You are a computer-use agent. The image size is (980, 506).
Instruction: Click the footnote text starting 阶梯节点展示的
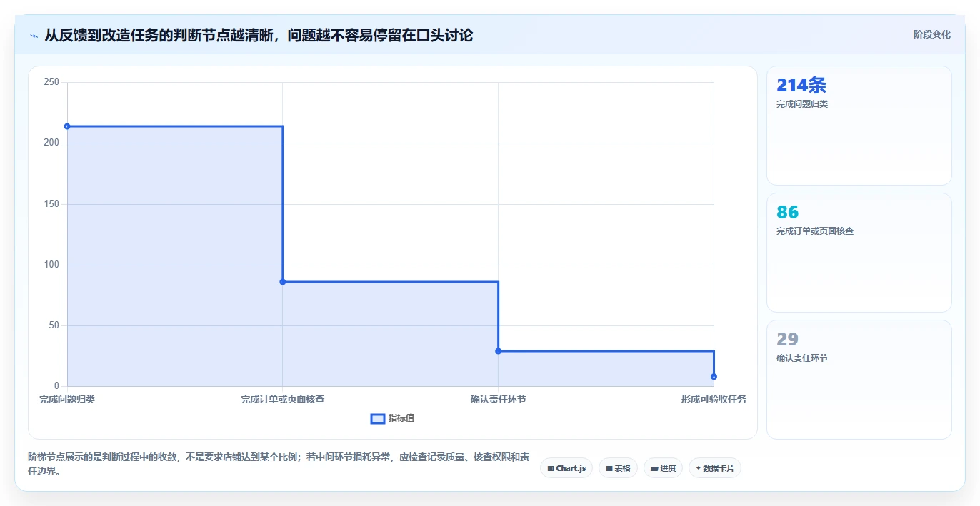pos(279,464)
